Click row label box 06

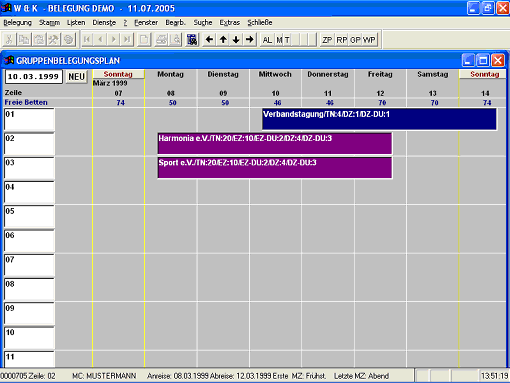pos(29,241)
